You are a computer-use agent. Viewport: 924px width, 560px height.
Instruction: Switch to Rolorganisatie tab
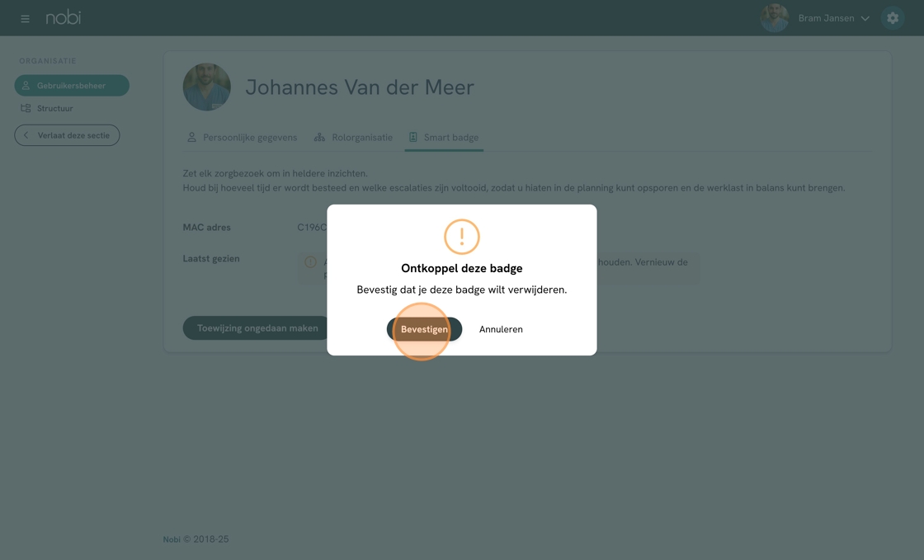[354, 137]
